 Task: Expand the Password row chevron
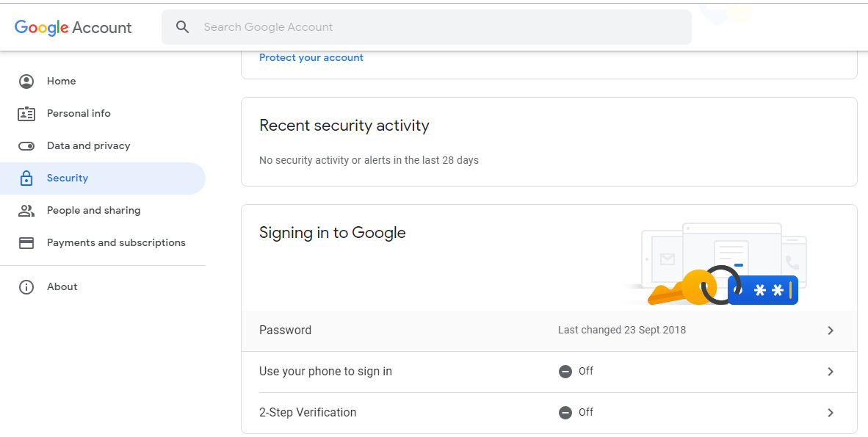coord(831,331)
